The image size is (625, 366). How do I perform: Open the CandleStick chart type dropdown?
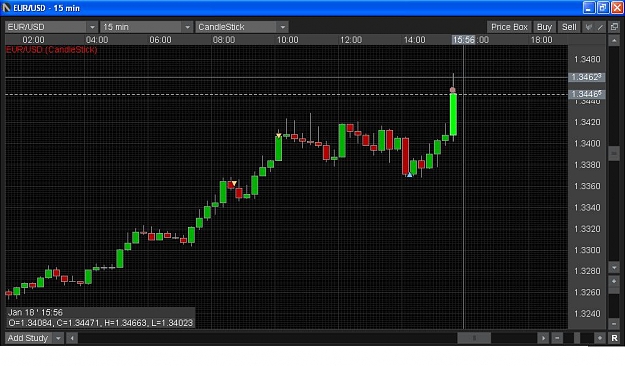click(x=242, y=27)
